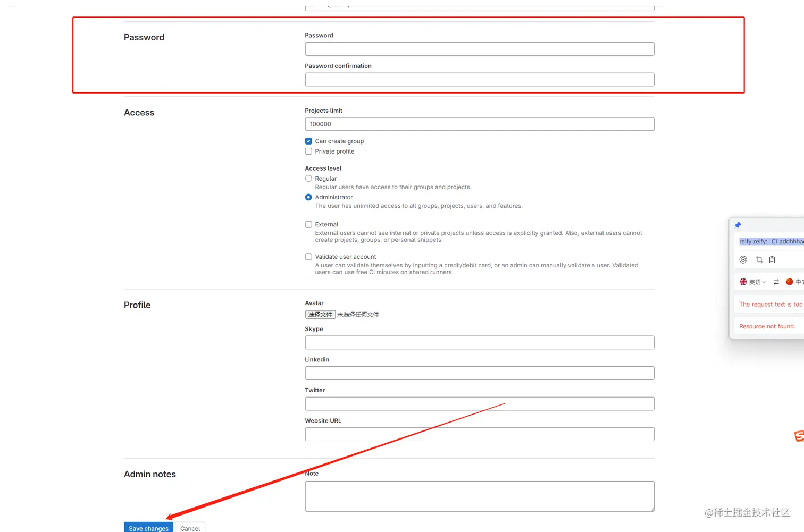
Task: Select the Regular access level
Action: [308, 179]
